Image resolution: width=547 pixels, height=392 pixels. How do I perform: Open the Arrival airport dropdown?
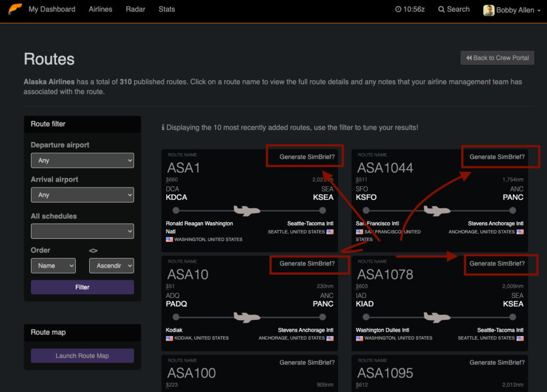pos(82,195)
